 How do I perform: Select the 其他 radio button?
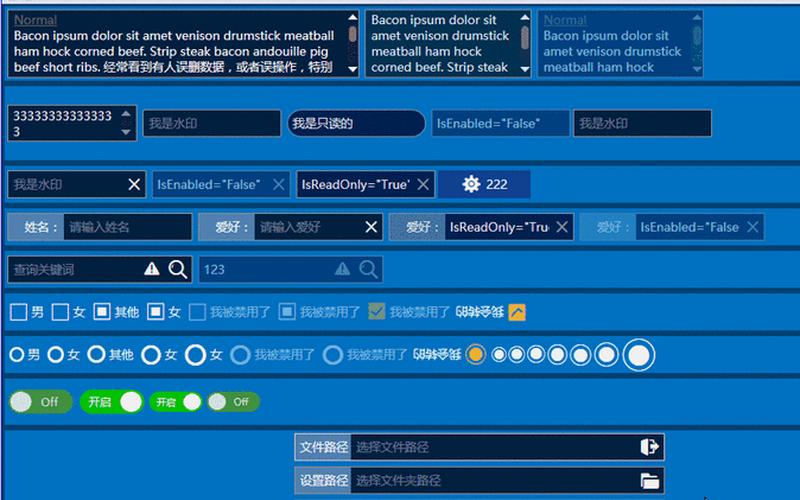(x=96, y=354)
